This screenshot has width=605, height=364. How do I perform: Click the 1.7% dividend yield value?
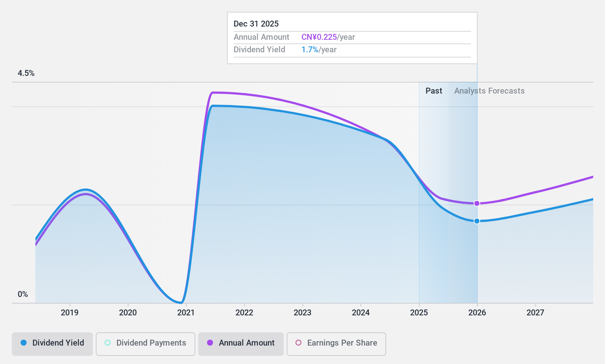pyautogui.click(x=310, y=50)
